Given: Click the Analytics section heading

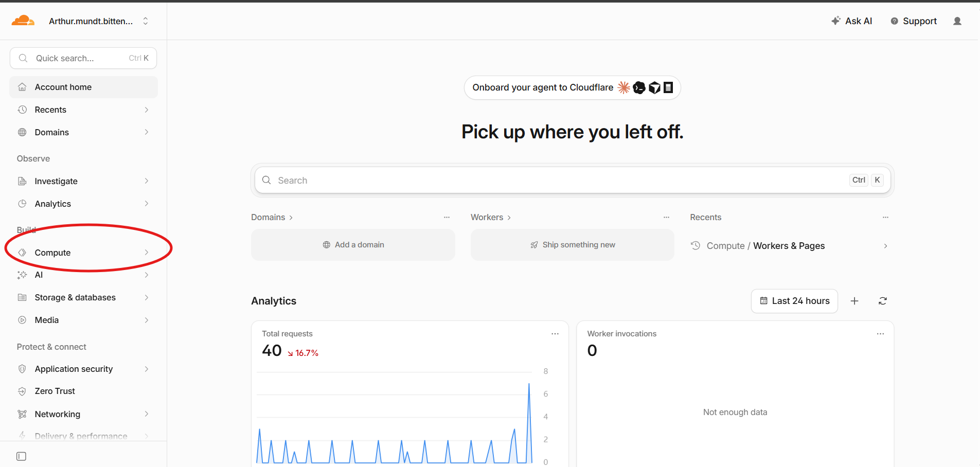Looking at the screenshot, I should [x=274, y=301].
